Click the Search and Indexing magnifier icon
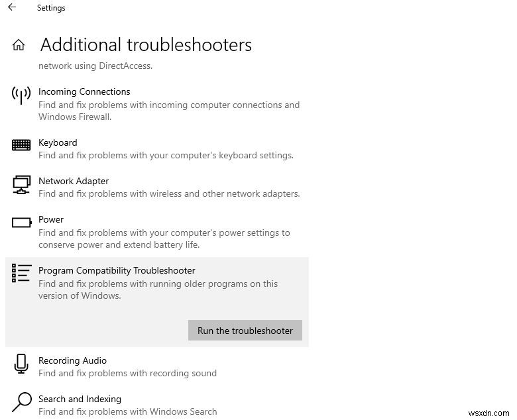517x420 pixels. coord(21,401)
